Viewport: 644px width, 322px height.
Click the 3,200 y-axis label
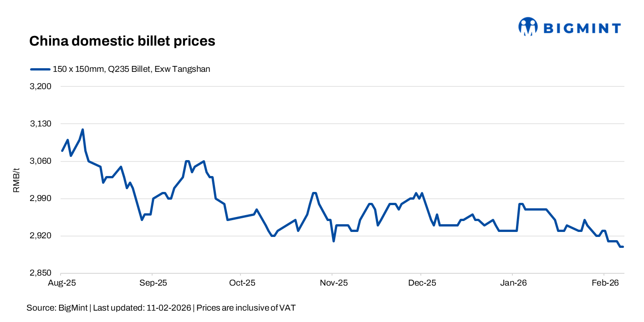coord(40,86)
